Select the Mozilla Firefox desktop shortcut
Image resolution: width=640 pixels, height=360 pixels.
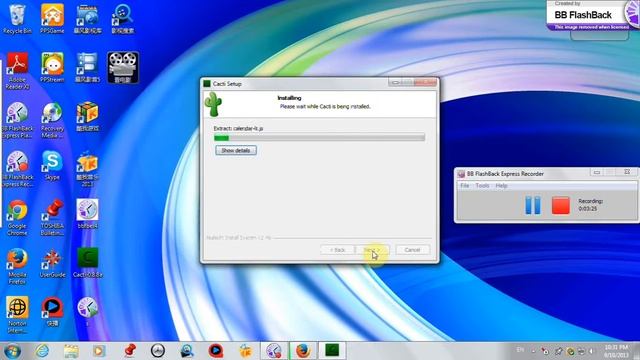[17, 266]
